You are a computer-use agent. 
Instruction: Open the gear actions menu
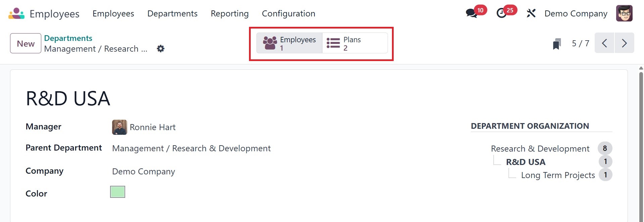[161, 49]
